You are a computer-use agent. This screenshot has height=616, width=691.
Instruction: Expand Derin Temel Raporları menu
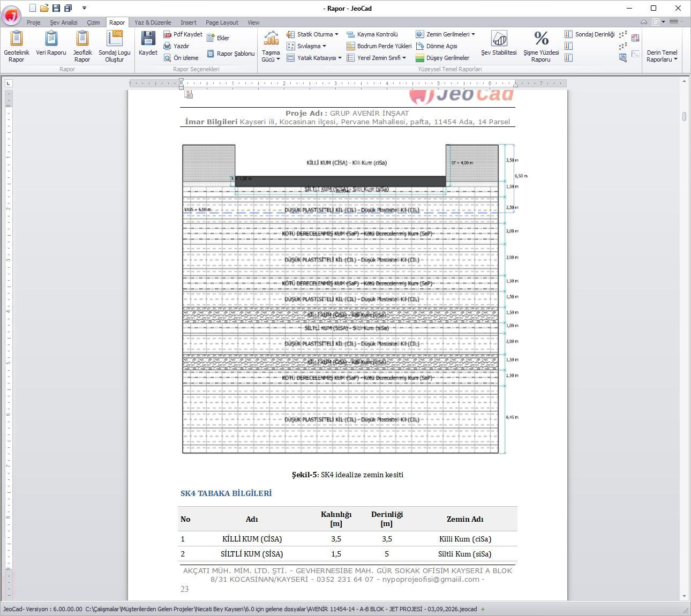coord(662,56)
